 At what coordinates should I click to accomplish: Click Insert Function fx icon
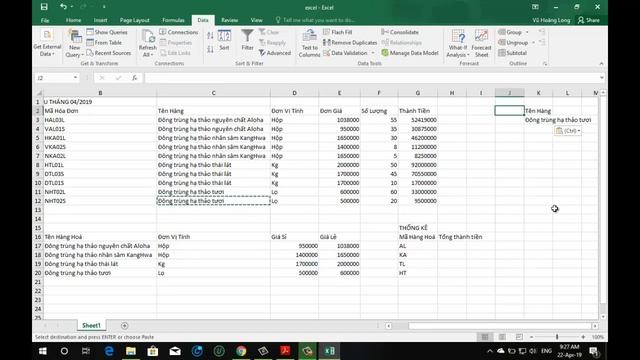click(x=134, y=78)
